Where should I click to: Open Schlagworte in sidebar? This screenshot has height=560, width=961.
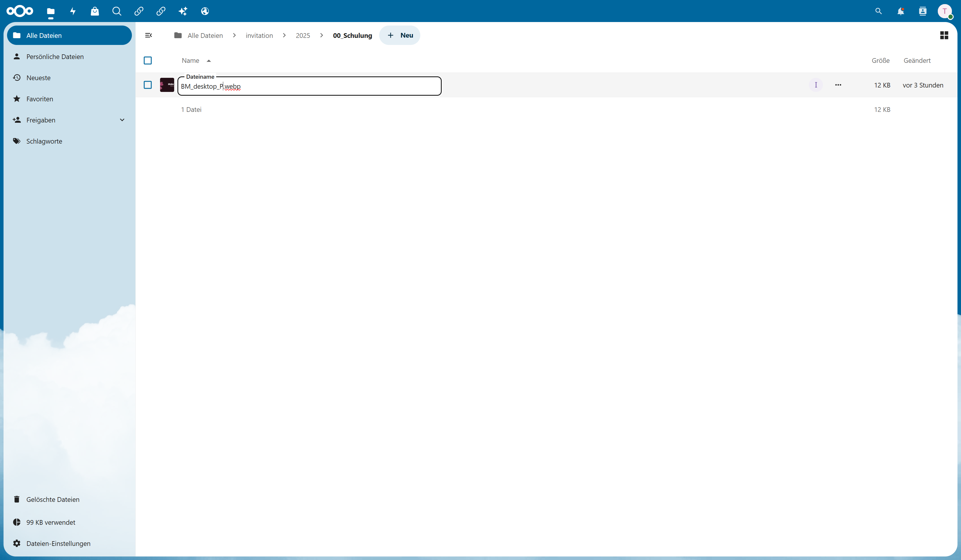coord(69,141)
